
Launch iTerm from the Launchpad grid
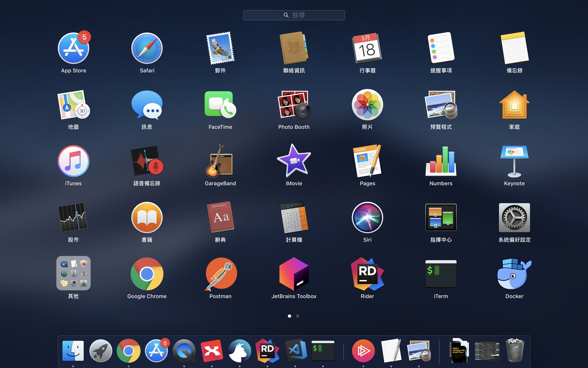pos(441,274)
